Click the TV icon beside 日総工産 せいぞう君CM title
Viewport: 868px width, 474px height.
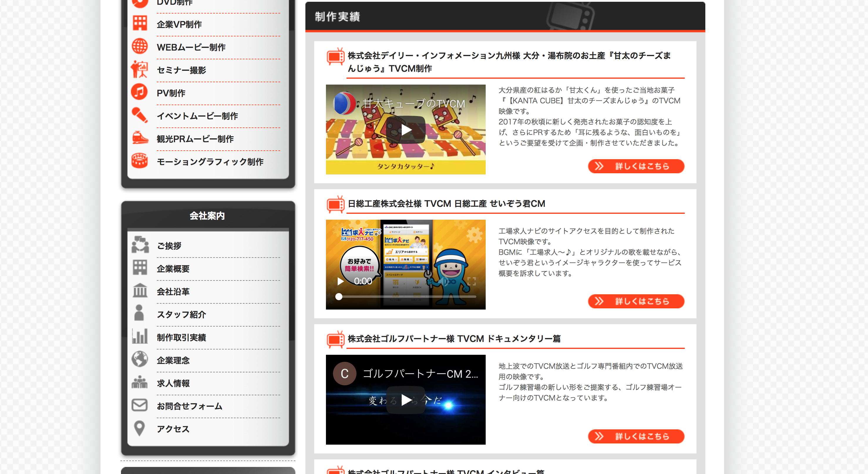[x=336, y=205]
